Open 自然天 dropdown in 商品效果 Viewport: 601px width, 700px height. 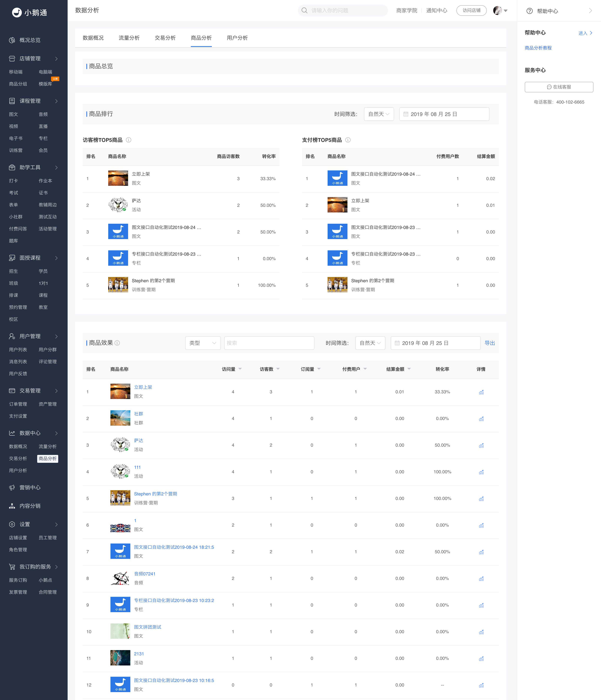tap(370, 343)
